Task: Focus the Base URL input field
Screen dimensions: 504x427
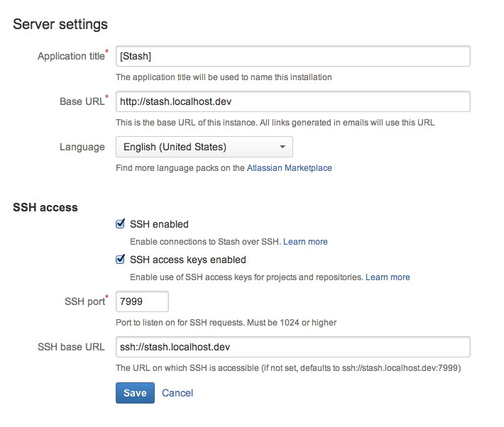Action: pos(292,101)
